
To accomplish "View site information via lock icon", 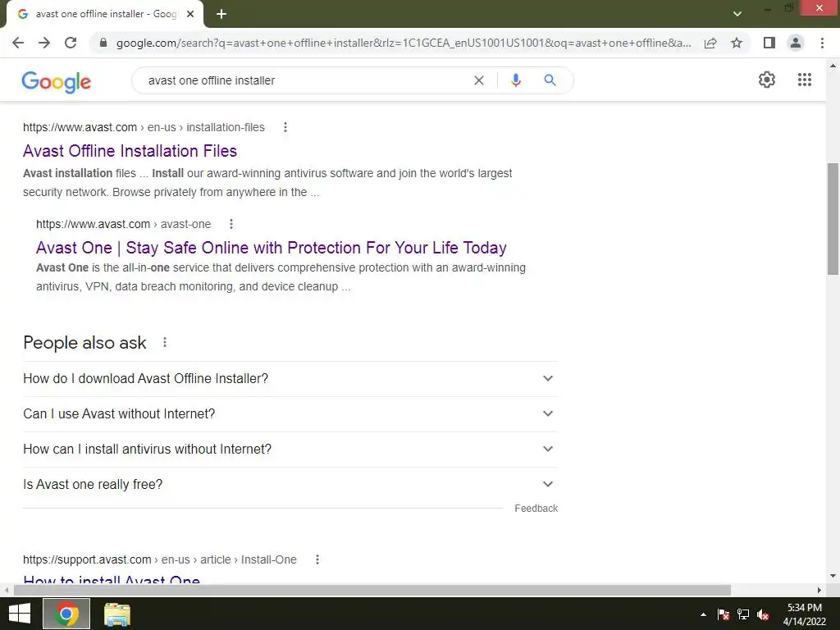I will pyautogui.click(x=103, y=43).
